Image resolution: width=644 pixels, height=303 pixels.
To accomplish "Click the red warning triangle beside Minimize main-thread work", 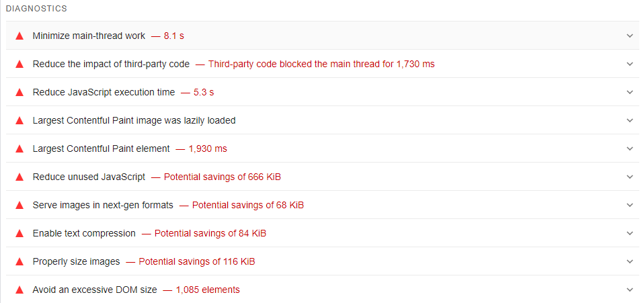I will pyautogui.click(x=19, y=36).
